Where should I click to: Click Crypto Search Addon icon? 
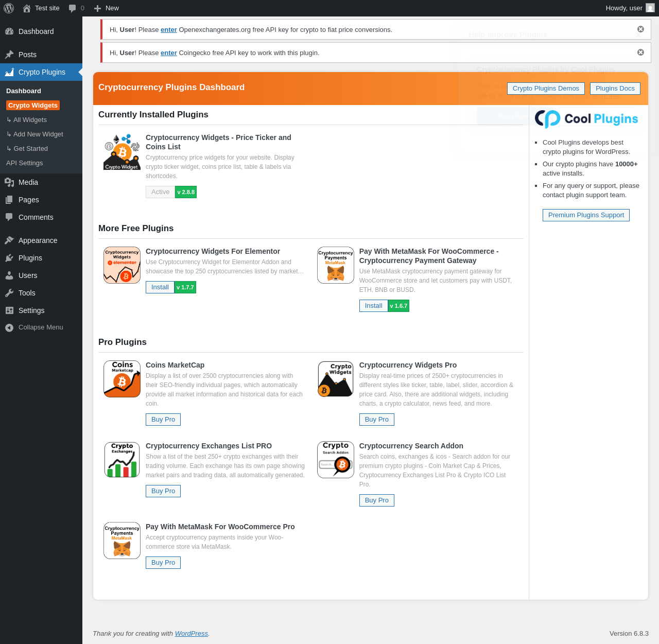click(x=336, y=460)
